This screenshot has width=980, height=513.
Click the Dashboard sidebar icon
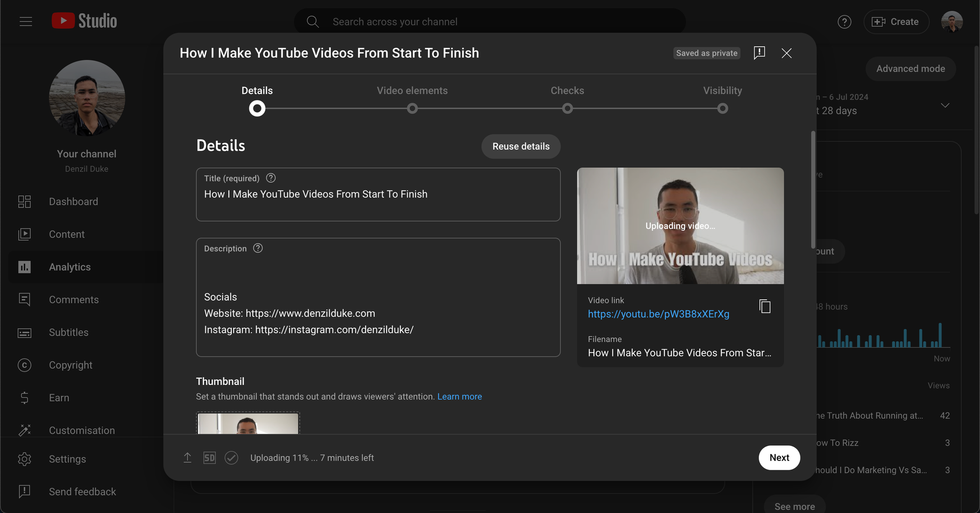pyautogui.click(x=24, y=202)
